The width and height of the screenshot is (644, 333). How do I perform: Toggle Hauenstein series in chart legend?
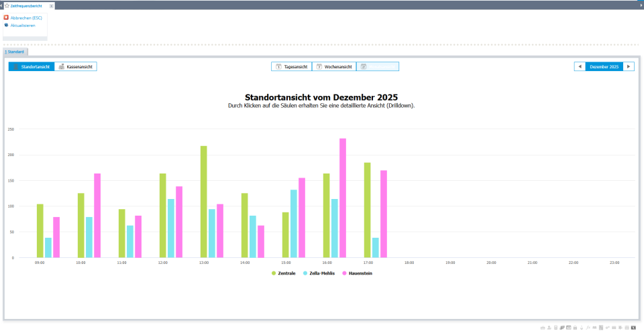[359, 273]
